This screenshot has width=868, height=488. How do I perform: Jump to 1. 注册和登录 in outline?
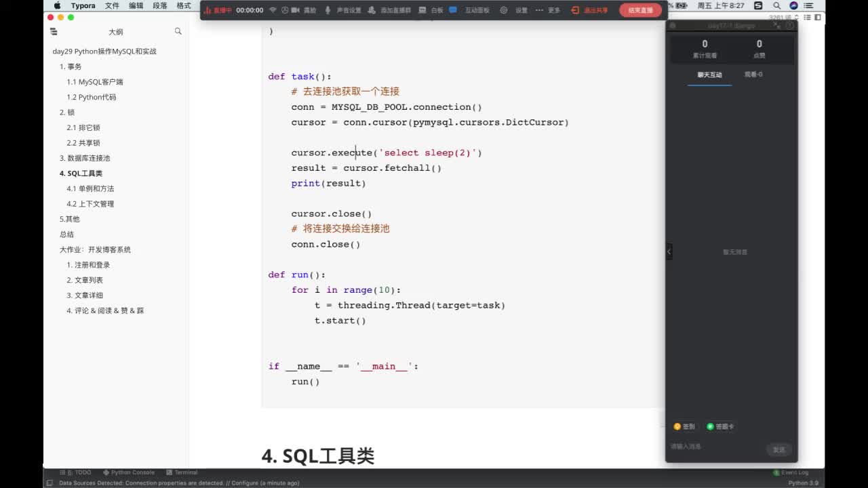[x=88, y=265]
